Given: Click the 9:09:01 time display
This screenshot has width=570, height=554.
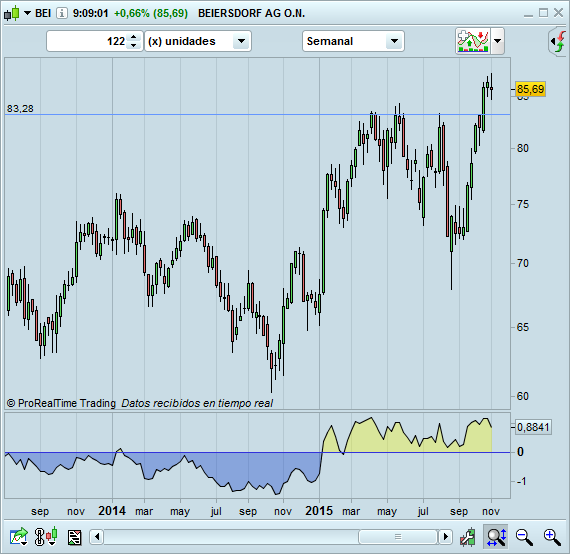Looking at the screenshot, I should (x=91, y=13).
